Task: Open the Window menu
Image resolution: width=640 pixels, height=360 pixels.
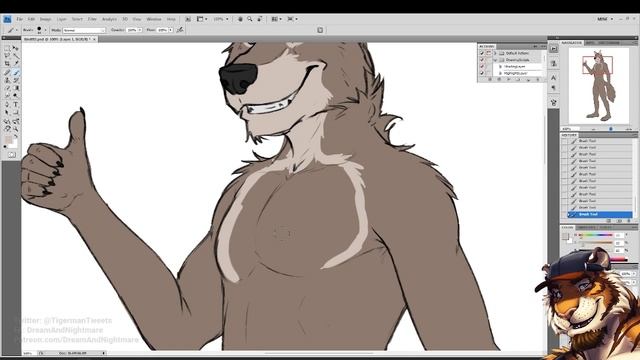Action: point(154,19)
